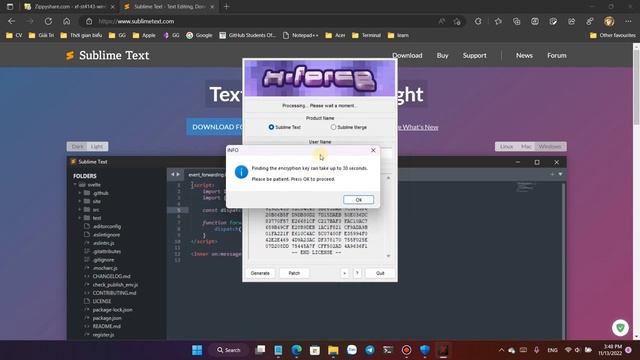Open Task View from the taskbar
Image resolution: width=640 pixels, height=360 pixels.
[x=260, y=350]
